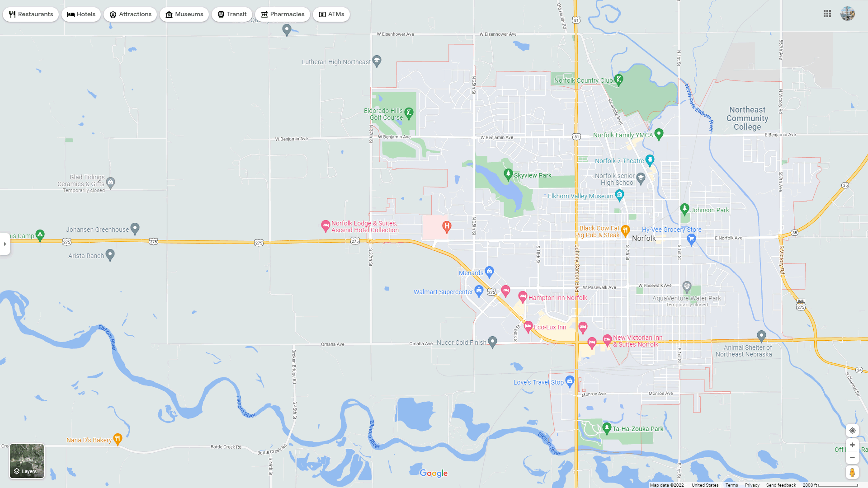Image resolution: width=868 pixels, height=488 pixels.
Task: Click the Google Maps compass icon
Action: click(853, 430)
